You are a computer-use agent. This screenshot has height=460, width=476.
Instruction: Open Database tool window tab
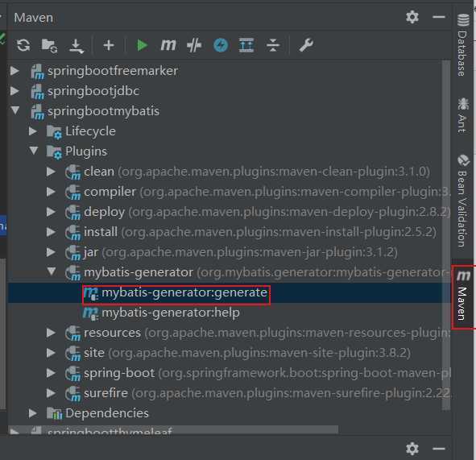(462, 44)
